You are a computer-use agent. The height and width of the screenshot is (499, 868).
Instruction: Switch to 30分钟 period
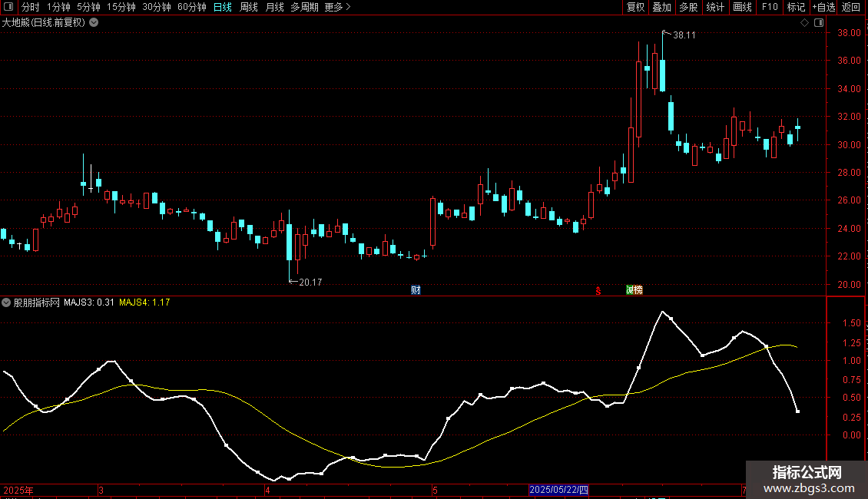click(157, 7)
